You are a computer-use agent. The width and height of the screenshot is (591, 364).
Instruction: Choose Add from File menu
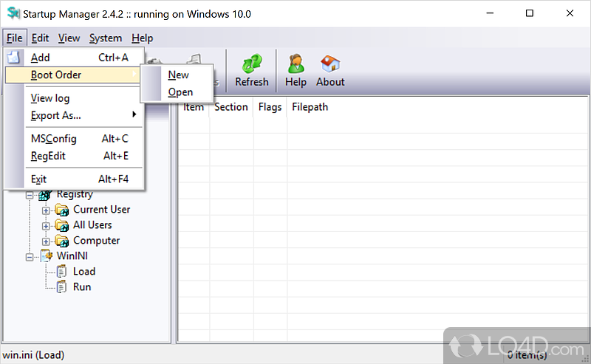(x=74, y=58)
